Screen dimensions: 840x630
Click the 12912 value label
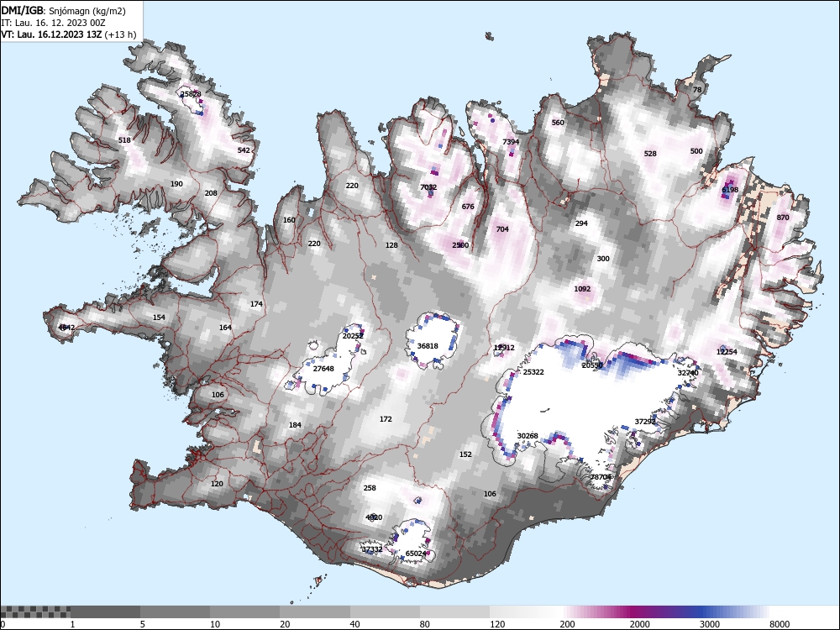pos(504,348)
